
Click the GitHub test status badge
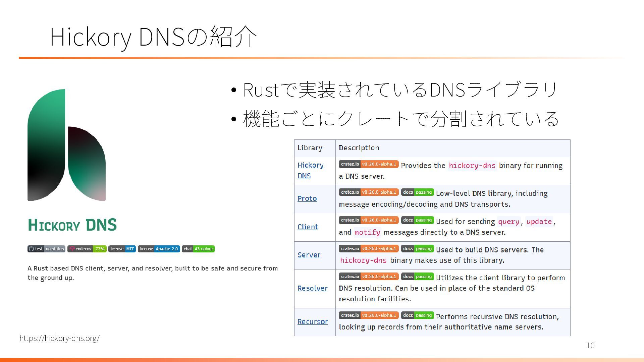coord(46,249)
